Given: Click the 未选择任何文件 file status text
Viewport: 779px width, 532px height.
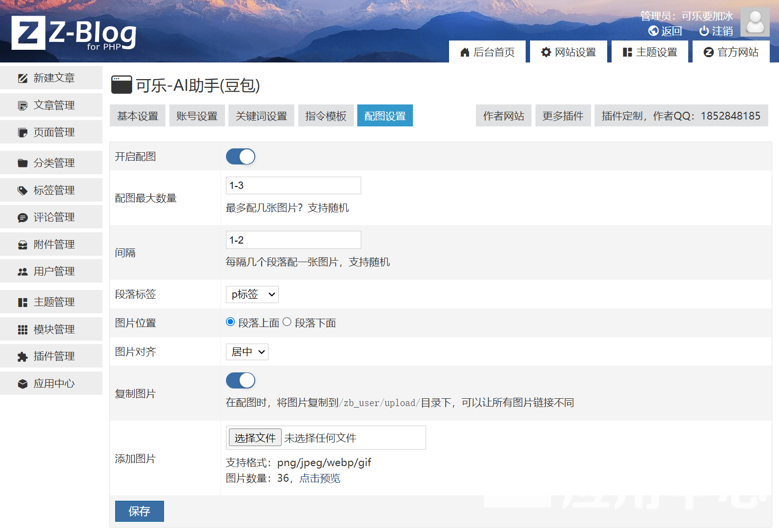Looking at the screenshot, I should 320,438.
